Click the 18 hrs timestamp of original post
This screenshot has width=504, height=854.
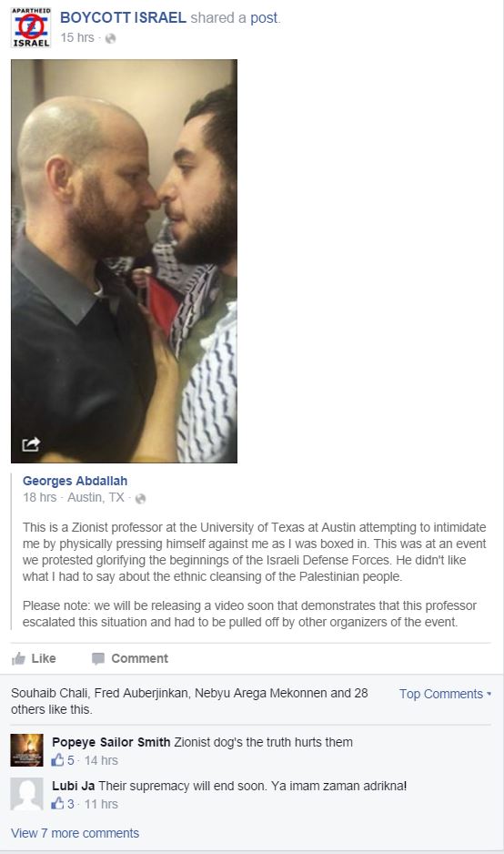[40, 498]
